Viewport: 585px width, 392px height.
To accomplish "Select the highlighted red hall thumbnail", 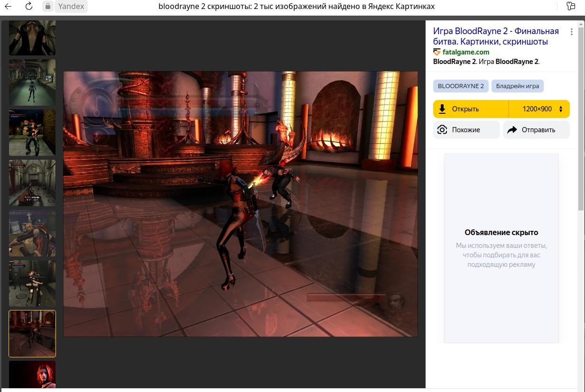I will pos(32,334).
